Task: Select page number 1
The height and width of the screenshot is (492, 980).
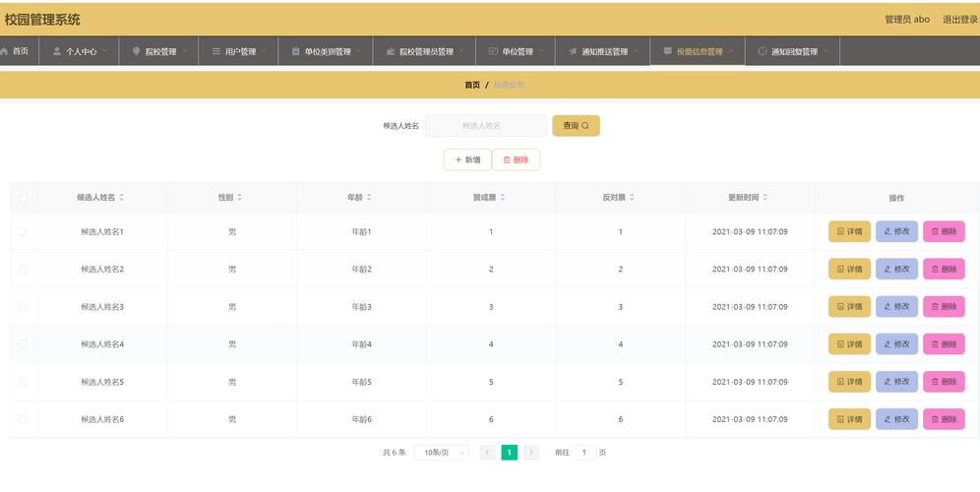Action: [510, 452]
